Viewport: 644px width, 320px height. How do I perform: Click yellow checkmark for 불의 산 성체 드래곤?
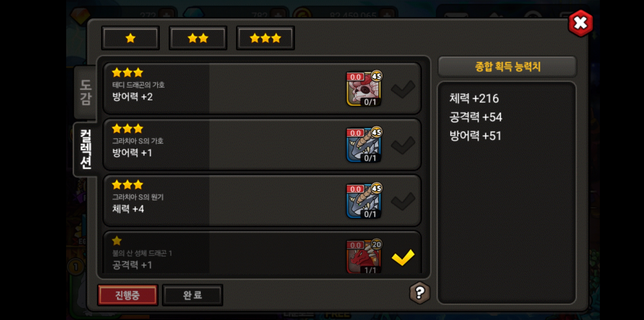click(x=403, y=257)
